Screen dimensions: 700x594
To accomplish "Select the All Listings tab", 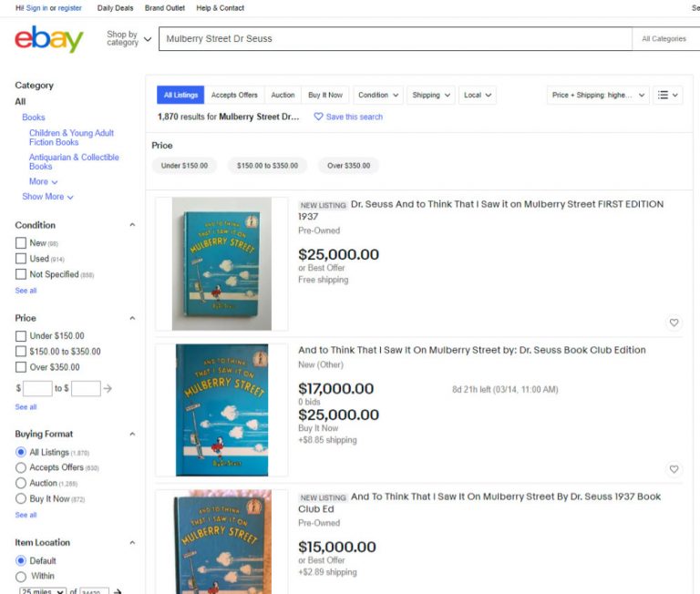I will click(x=180, y=95).
